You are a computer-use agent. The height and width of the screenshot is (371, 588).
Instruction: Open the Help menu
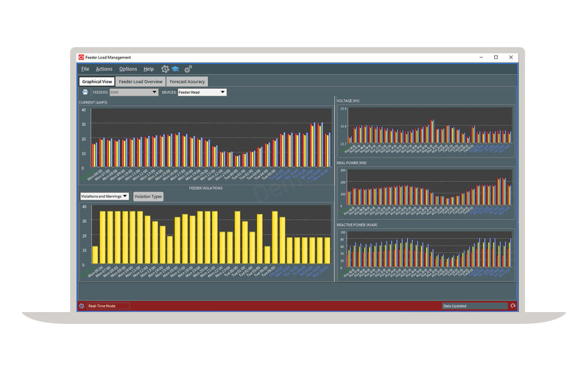point(149,69)
